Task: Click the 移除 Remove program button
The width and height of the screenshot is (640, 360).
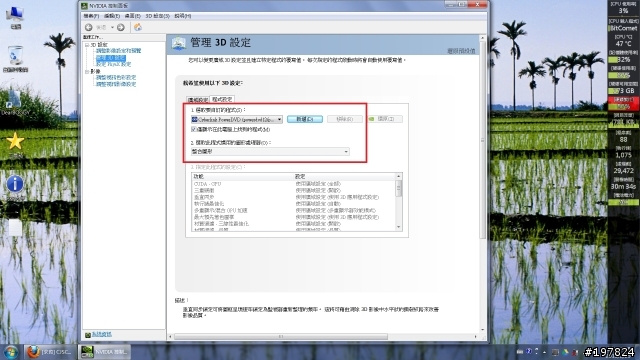Action: click(x=344, y=119)
